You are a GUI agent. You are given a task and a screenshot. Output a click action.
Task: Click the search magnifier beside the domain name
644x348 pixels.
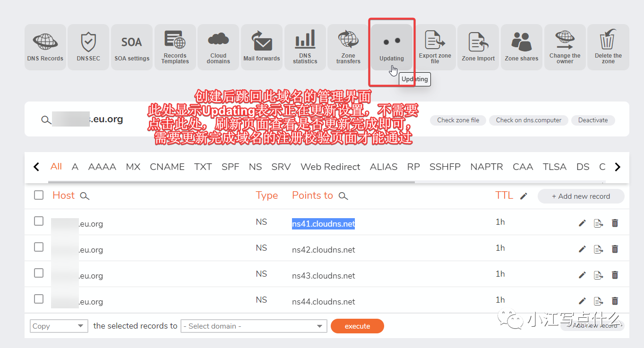click(46, 120)
